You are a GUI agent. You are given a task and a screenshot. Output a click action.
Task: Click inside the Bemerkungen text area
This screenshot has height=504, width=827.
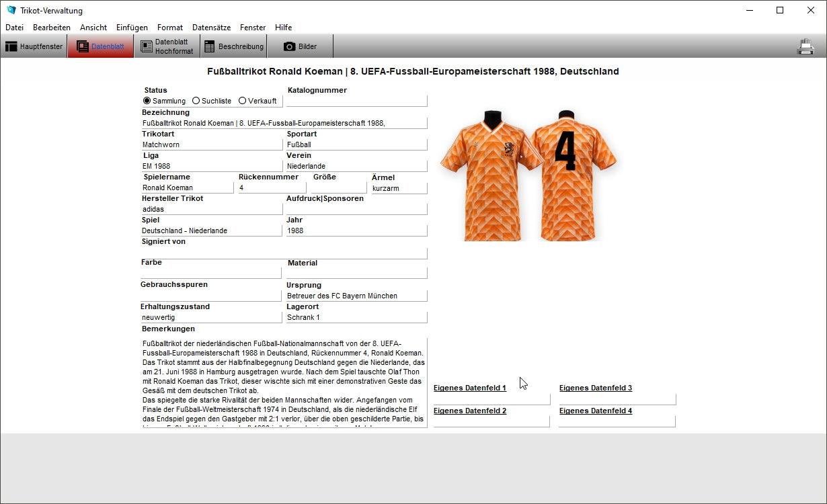pyautogui.click(x=284, y=383)
